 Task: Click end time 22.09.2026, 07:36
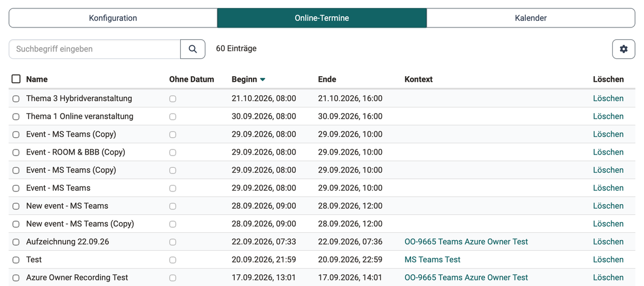(x=350, y=242)
